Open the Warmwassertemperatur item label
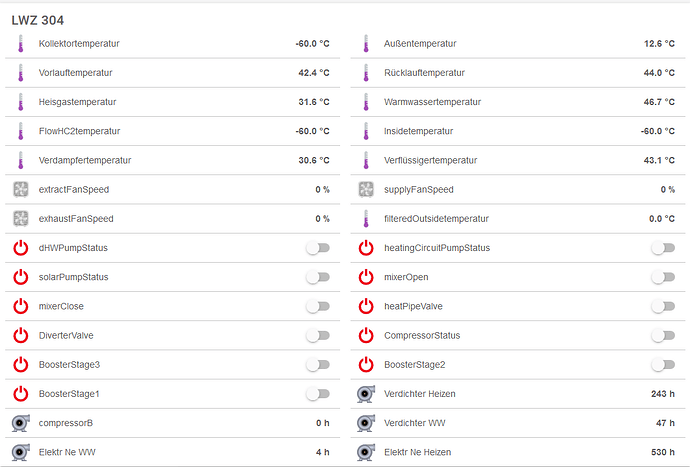This screenshot has width=690, height=467. pyautogui.click(x=433, y=102)
